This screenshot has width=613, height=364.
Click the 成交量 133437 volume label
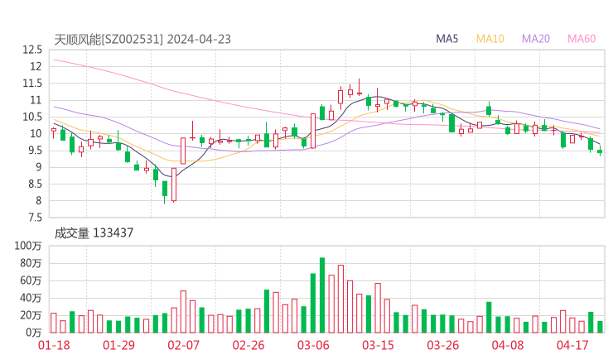pos(94,233)
